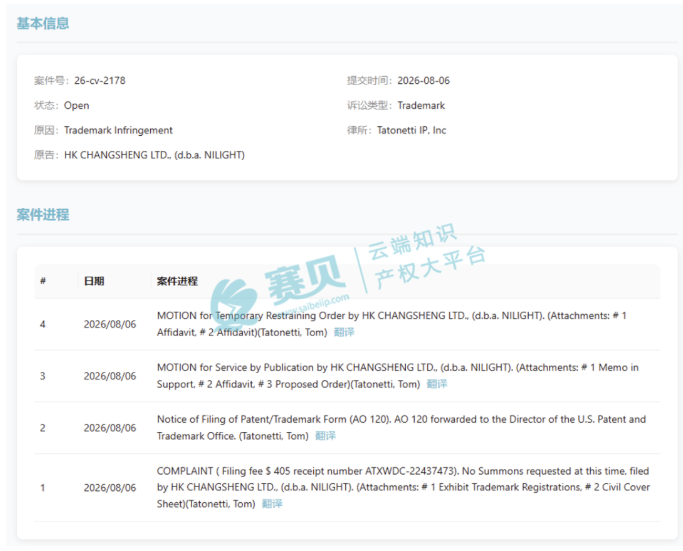683x551 pixels.
Task: Click row number 4 cell
Action: 43,324
